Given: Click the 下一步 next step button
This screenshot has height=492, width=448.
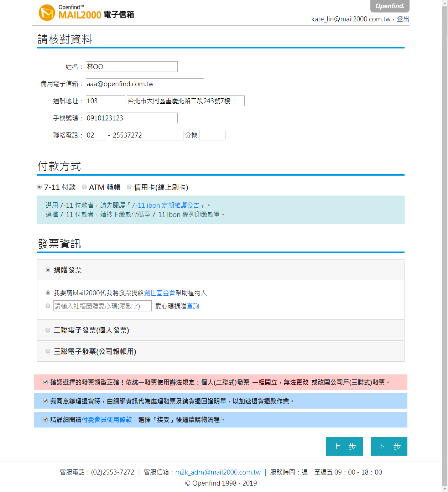Looking at the screenshot, I should pyautogui.click(x=389, y=446).
